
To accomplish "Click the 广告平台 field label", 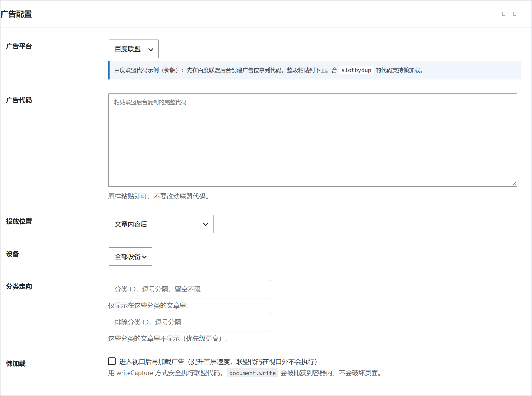I will click(19, 46).
